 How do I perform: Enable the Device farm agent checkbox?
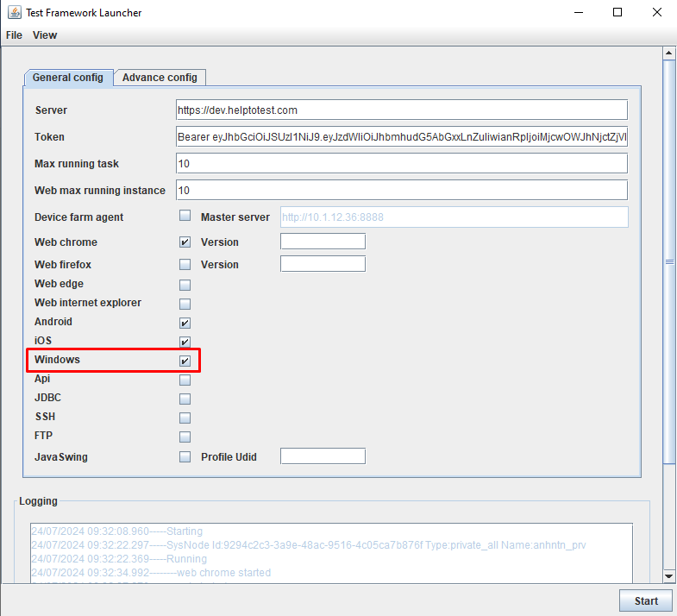click(x=185, y=216)
